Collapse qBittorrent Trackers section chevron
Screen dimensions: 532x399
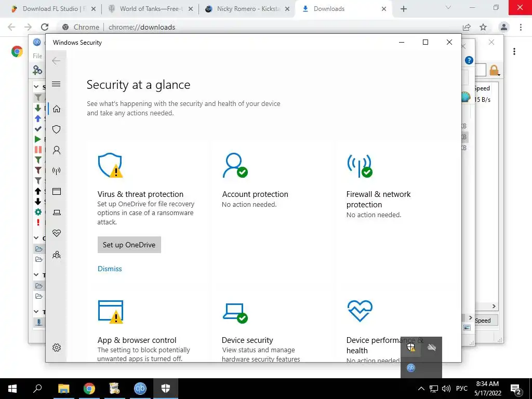click(x=36, y=311)
